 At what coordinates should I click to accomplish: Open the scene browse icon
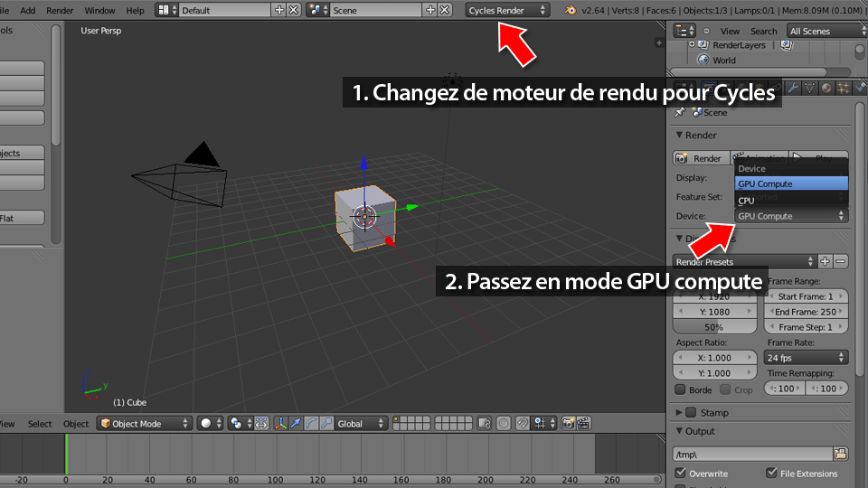pos(317,10)
